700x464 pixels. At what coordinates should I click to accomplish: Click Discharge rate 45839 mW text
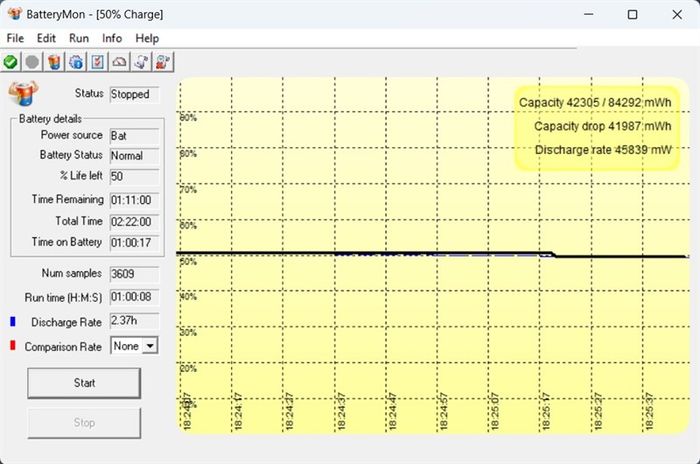coord(603,150)
